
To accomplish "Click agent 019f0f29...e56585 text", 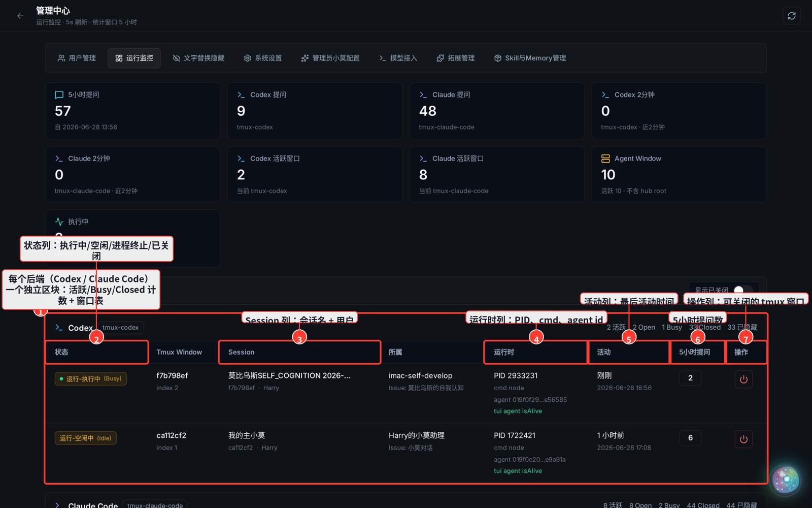I will point(530,399).
